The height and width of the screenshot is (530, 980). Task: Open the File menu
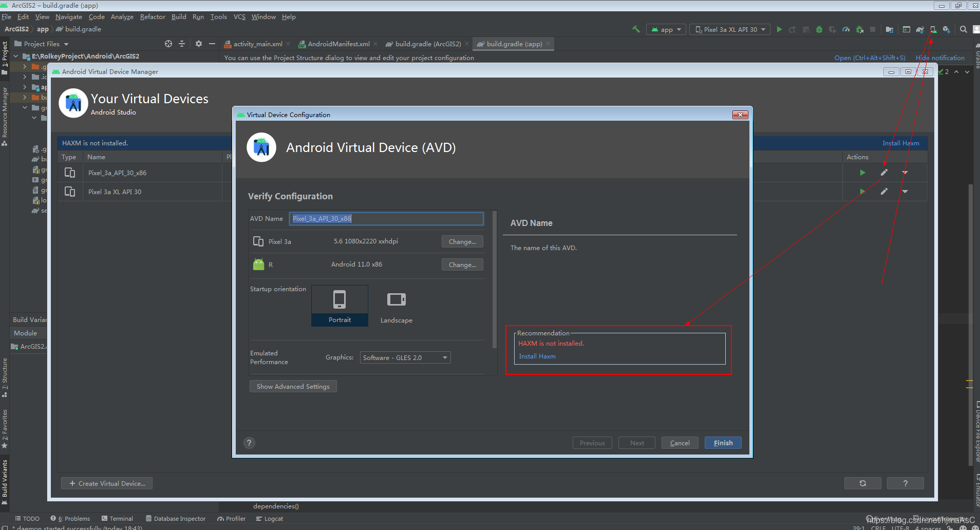6,17
